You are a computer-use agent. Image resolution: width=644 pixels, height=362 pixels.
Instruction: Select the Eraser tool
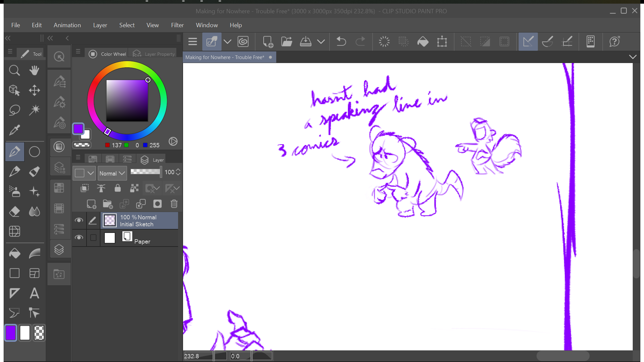15,211
